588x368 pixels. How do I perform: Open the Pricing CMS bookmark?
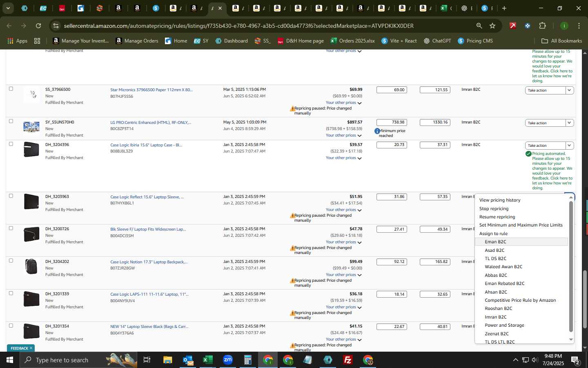(x=475, y=41)
